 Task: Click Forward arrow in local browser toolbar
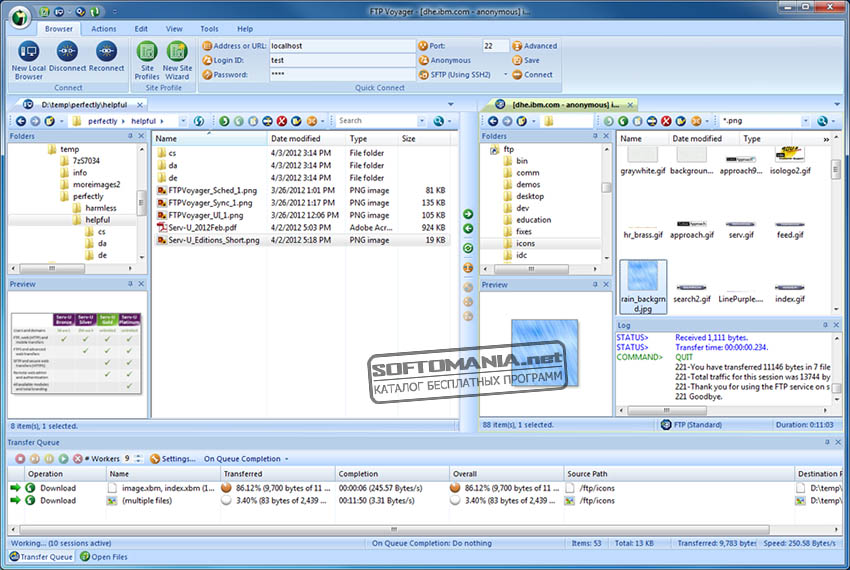click(35, 121)
